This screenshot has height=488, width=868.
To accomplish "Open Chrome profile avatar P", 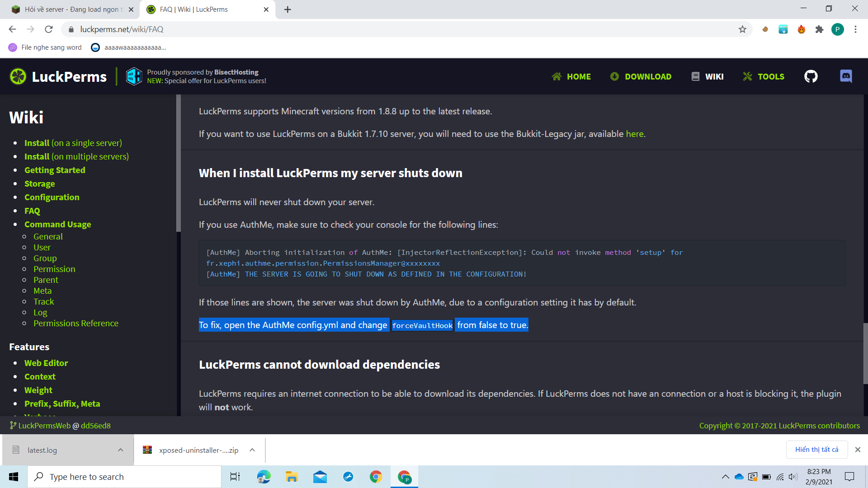I will pos(837,29).
